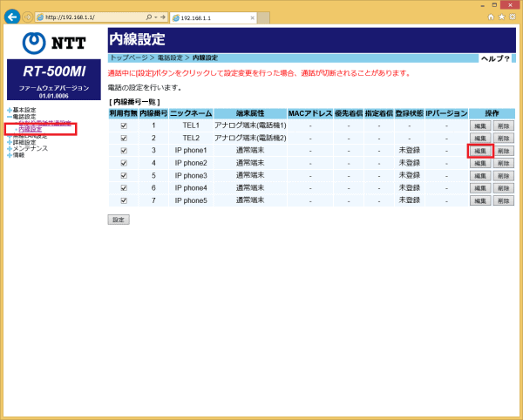Screen dimensions: 523x420
Task: Click the MACアドレス column header
Action: click(x=310, y=113)
